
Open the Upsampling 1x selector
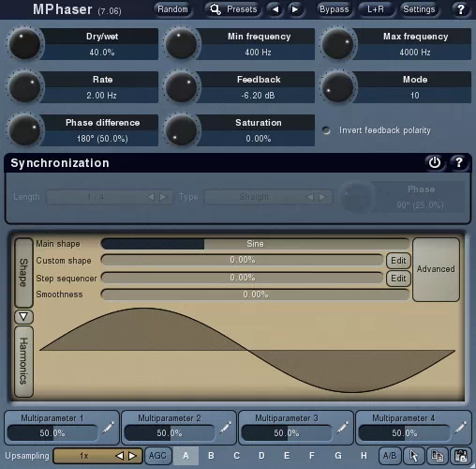97,456
